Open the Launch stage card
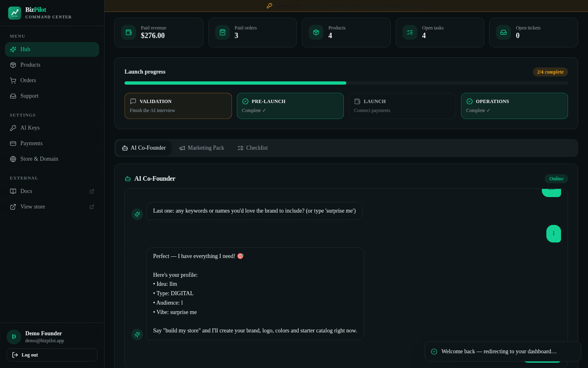The height and width of the screenshot is (368, 588). pos(402,106)
